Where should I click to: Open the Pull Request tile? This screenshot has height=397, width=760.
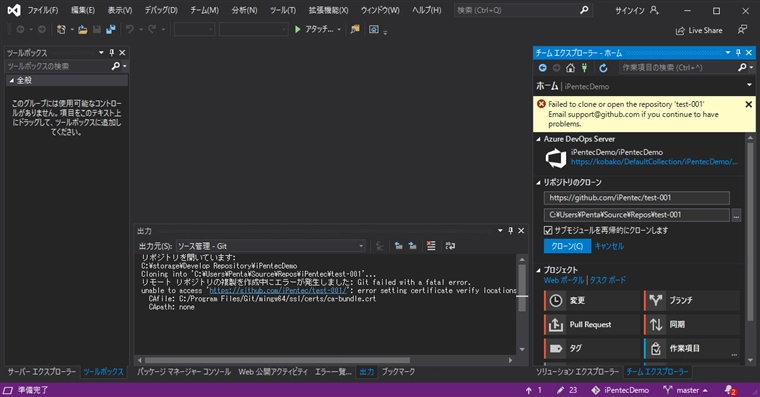click(x=591, y=324)
